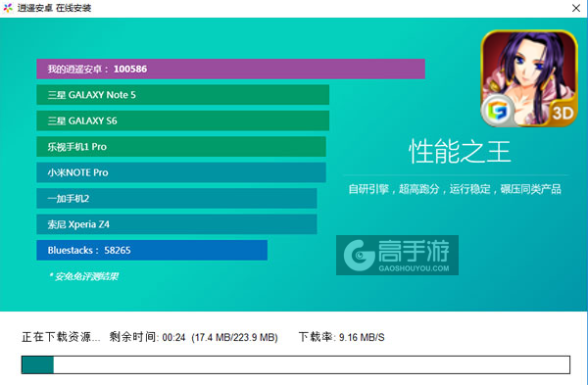Click the 逍遥安卓 在线安装 window title
Screen dimensions: 588x385
coord(54,8)
